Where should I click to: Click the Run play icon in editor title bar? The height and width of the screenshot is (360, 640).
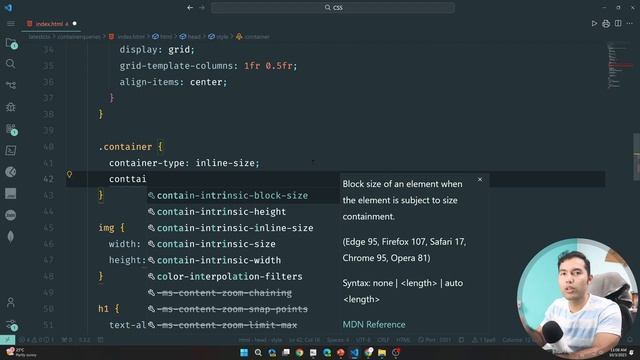pos(594,24)
